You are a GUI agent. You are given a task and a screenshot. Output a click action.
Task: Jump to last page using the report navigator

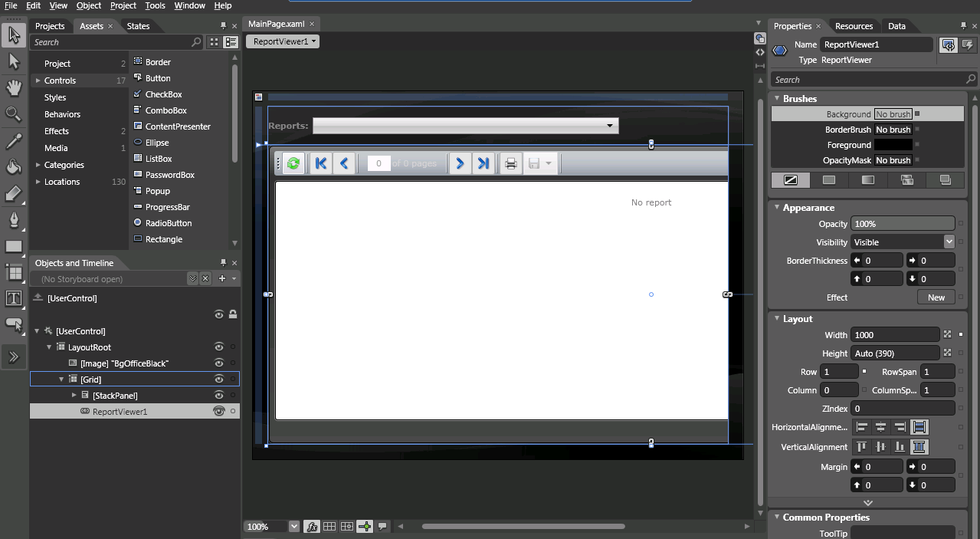(483, 163)
